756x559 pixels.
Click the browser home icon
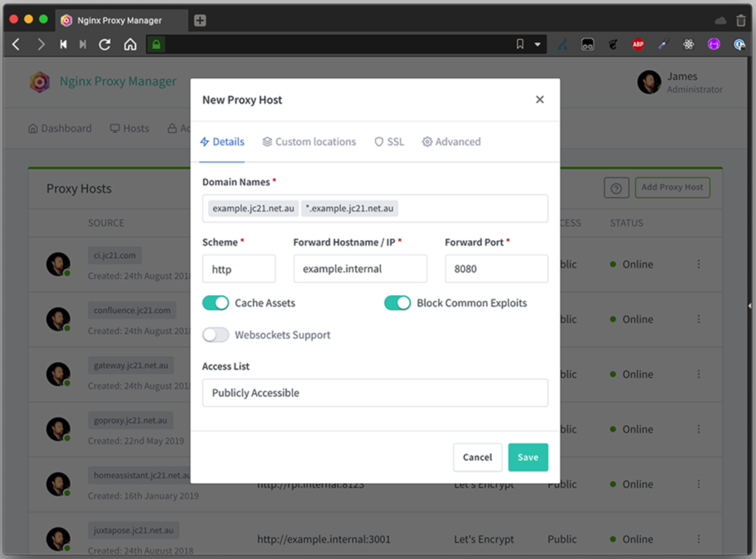point(129,44)
